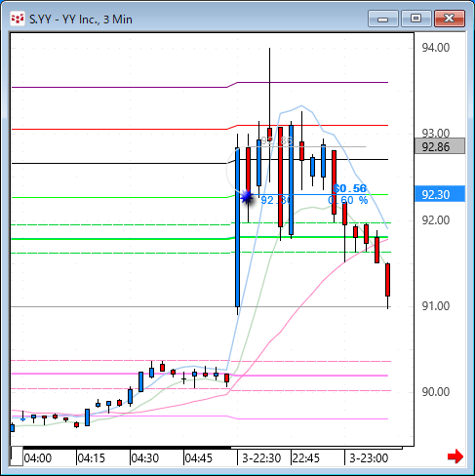Click the 3-23:00 time axis label
Viewport: 475px width, 476px height.
tap(369, 458)
